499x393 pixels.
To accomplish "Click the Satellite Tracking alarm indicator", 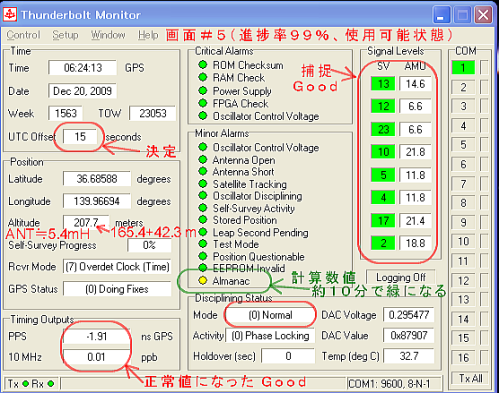I will pos(203,183).
